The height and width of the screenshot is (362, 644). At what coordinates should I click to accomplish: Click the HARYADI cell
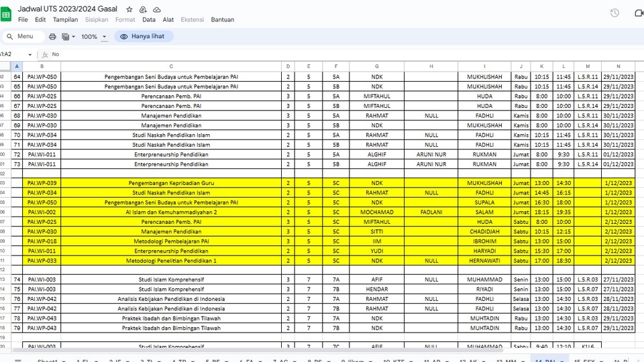pos(484,251)
